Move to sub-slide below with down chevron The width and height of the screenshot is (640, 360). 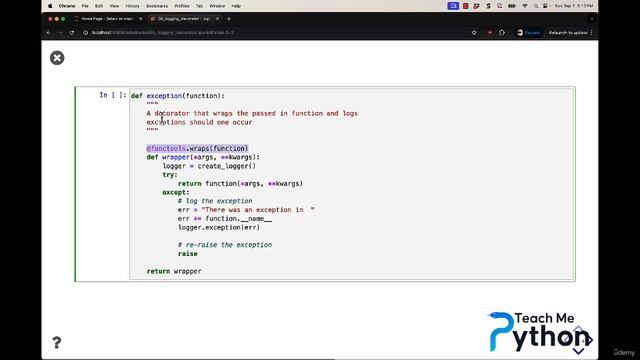[x=579, y=351]
